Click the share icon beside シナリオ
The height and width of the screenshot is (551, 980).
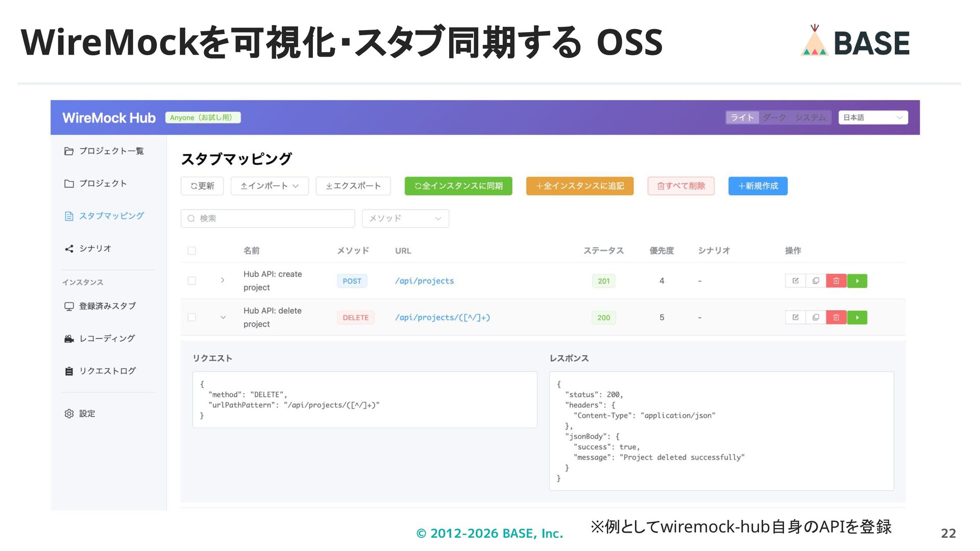69,249
